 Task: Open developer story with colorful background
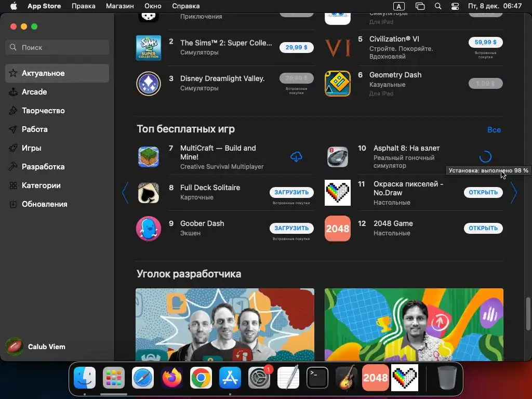tap(414, 325)
